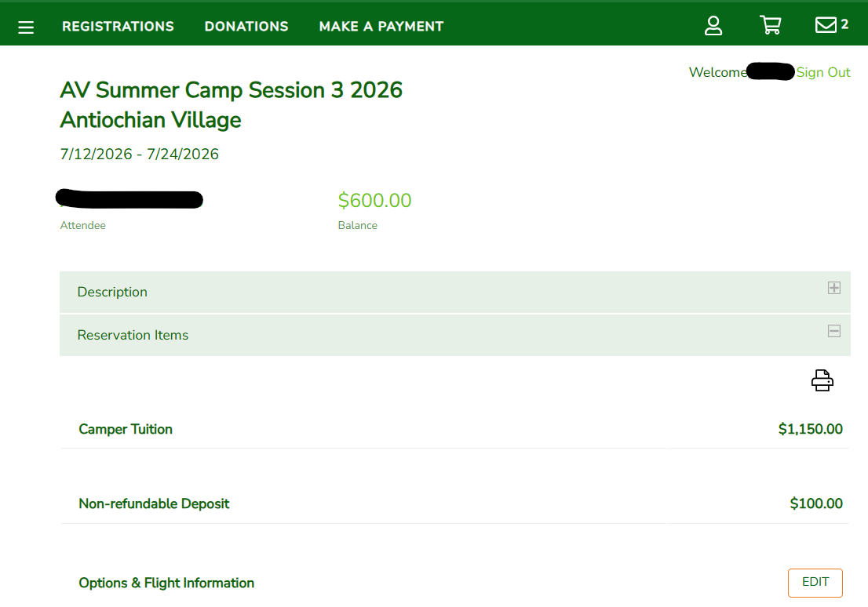Click the $600.00 balance amount
This screenshot has height=607, width=868.
coord(374,201)
